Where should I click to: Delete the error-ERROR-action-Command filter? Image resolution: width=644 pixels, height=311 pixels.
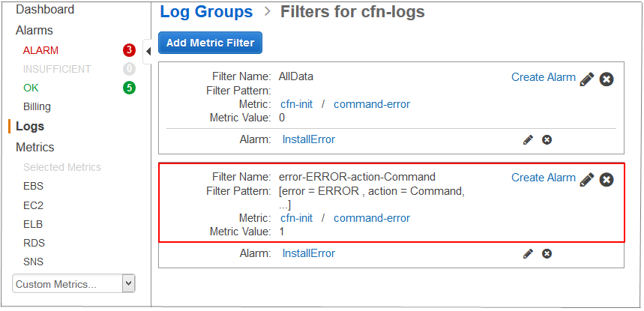pos(607,179)
